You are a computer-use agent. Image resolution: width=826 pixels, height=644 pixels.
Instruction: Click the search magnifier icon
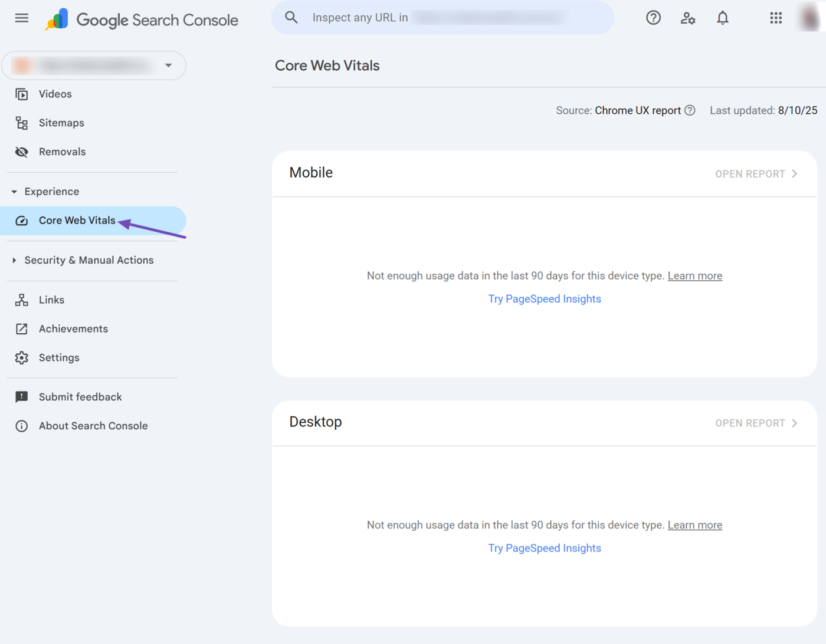point(291,18)
